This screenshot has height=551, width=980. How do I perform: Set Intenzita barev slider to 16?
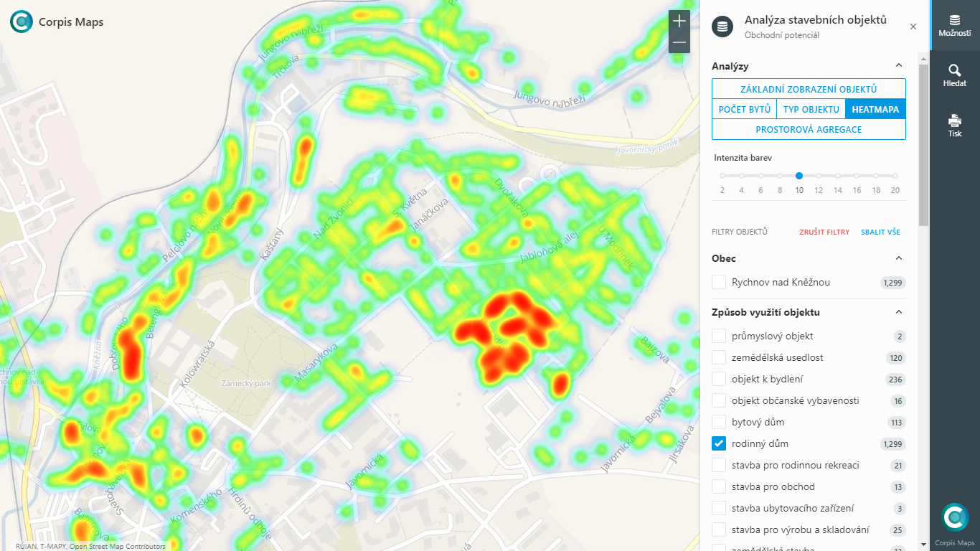857,175
